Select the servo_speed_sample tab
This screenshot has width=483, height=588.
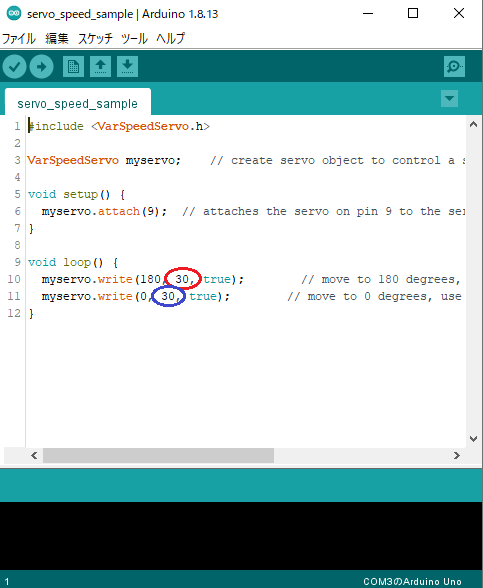[x=78, y=103]
